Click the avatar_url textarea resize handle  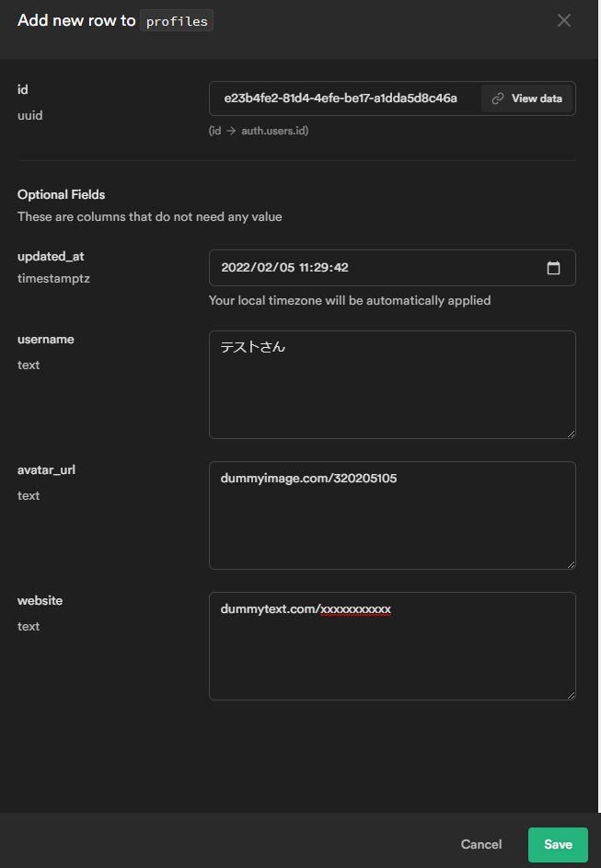(571, 563)
